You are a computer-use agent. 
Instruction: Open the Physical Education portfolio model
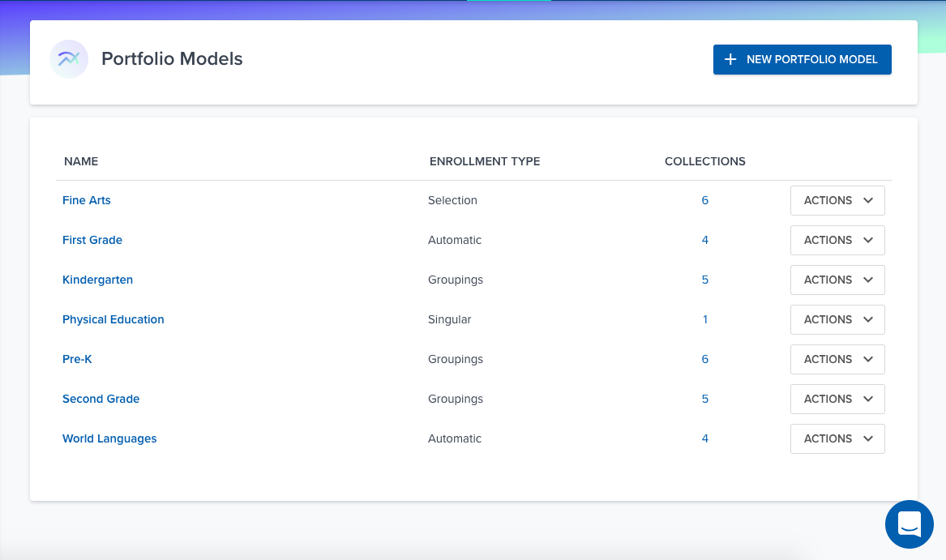[113, 319]
